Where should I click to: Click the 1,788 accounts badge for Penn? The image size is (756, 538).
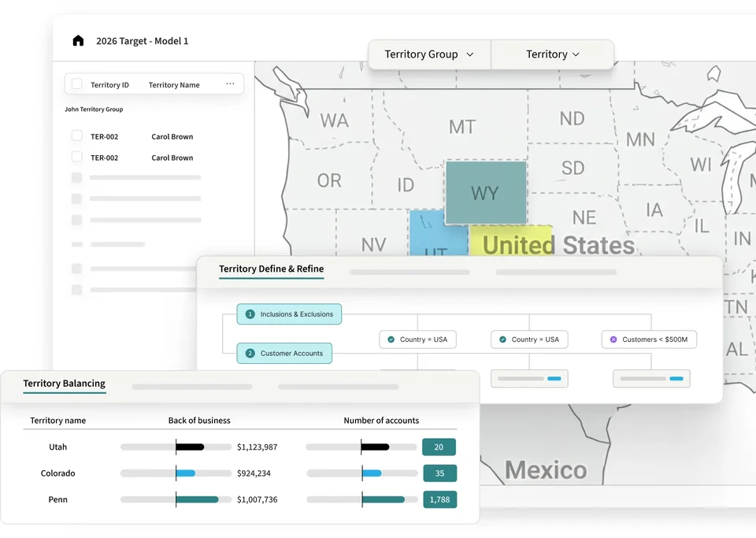click(439, 499)
